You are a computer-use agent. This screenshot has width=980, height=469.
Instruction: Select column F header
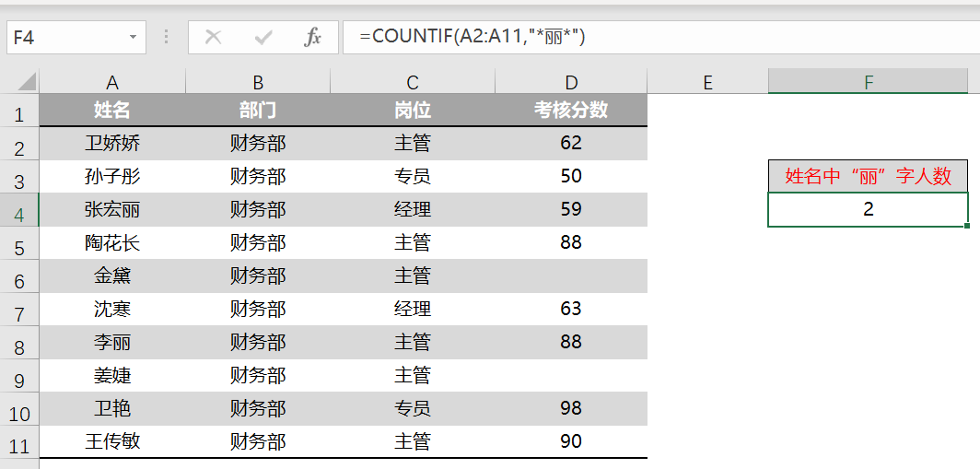click(x=869, y=82)
